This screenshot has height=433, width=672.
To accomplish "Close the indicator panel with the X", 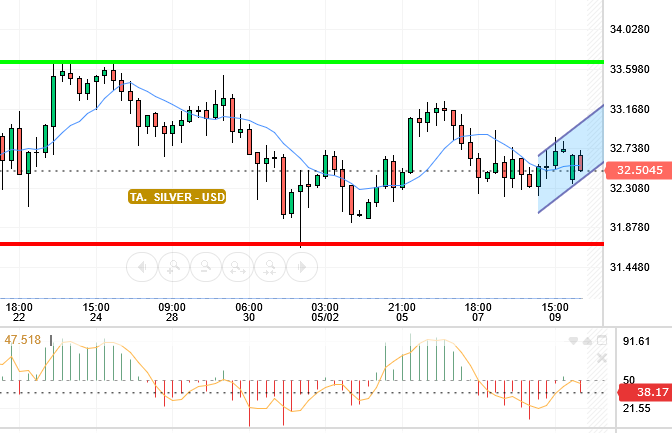I will [x=602, y=358].
